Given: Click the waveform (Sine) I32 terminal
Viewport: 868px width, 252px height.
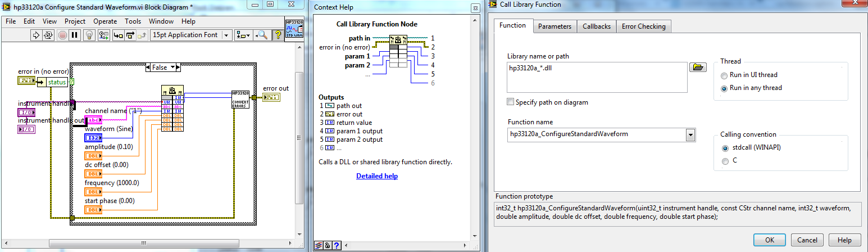Looking at the screenshot, I should click(x=93, y=138).
